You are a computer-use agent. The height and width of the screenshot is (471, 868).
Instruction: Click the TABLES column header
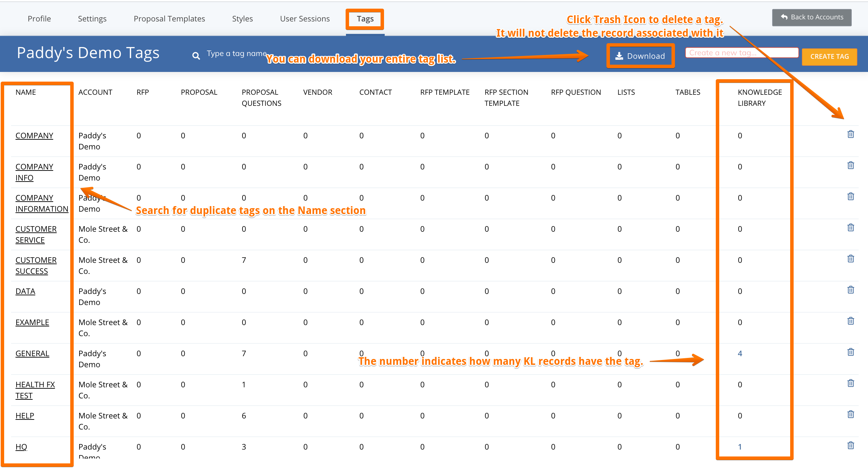pos(687,92)
